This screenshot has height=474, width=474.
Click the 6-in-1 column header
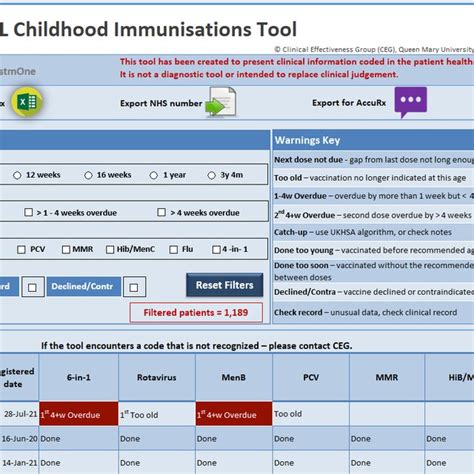click(79, 377)
